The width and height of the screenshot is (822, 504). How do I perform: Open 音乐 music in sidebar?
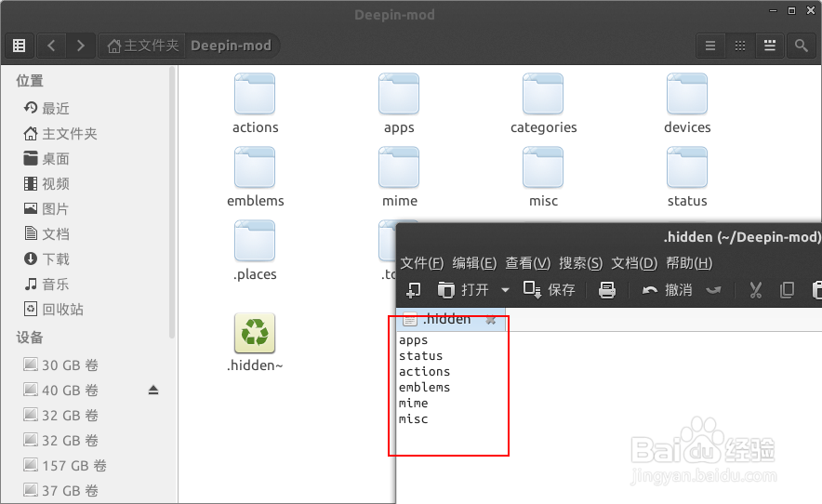point(46,285)
